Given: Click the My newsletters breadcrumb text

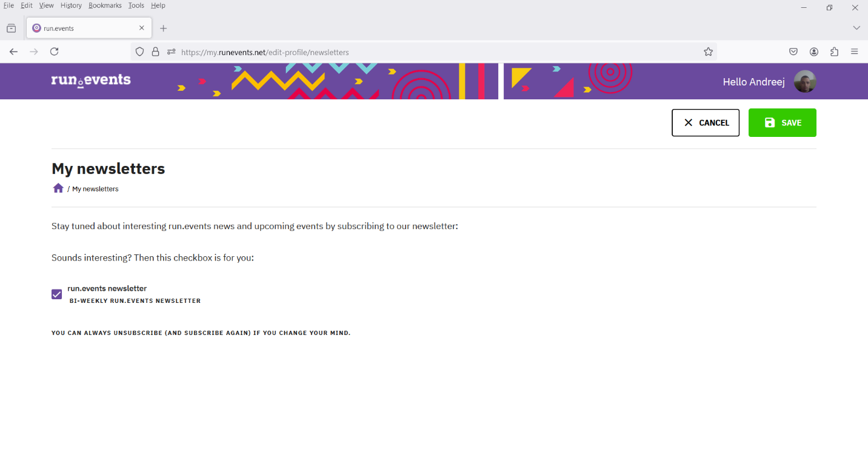Looking at the screenshot, I should point(95,189).
